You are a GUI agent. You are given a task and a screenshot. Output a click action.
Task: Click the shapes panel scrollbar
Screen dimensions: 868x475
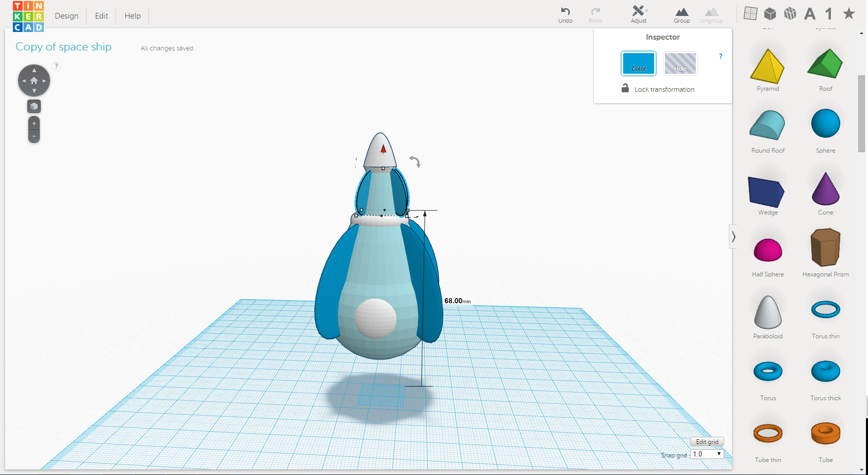(x=861, y=113)
